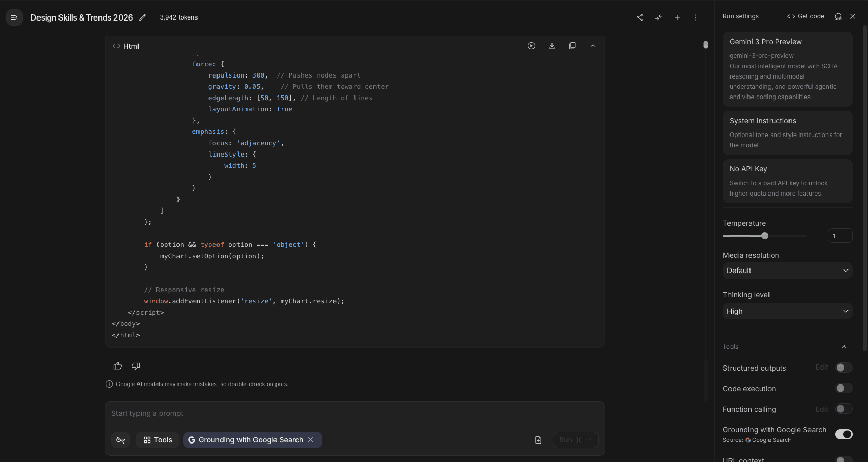Screen dimensions: 868x462
Task: Enable the Code execution toggle
Action: pos(843,388)
